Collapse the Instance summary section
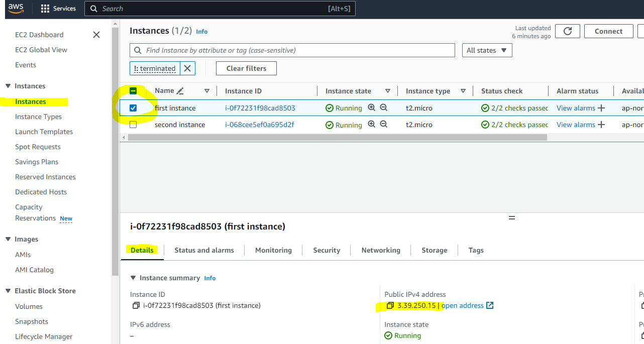 pos(133,278)
